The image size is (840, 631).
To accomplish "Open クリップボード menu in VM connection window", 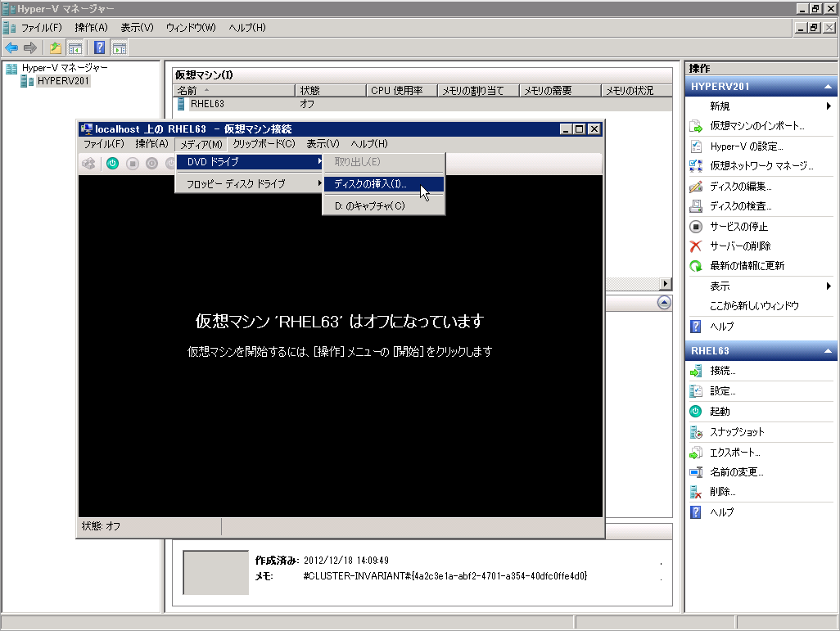I will (264, 144).
